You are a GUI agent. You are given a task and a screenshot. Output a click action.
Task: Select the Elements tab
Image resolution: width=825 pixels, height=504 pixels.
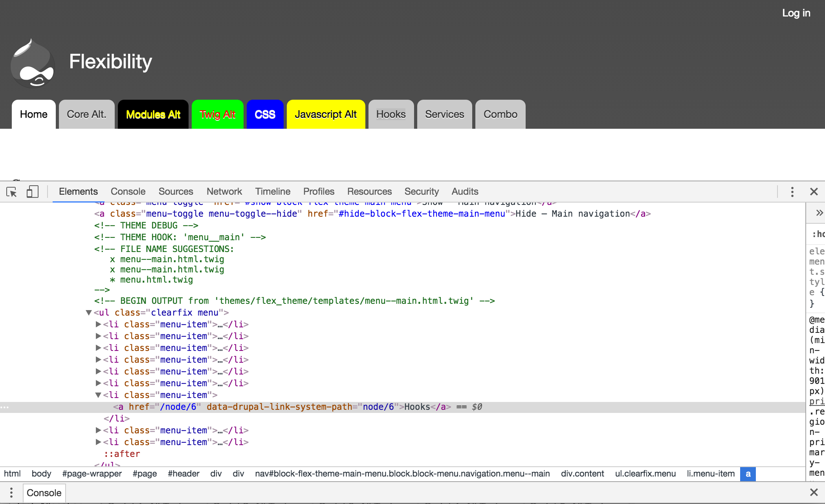[x=78, y=192]
